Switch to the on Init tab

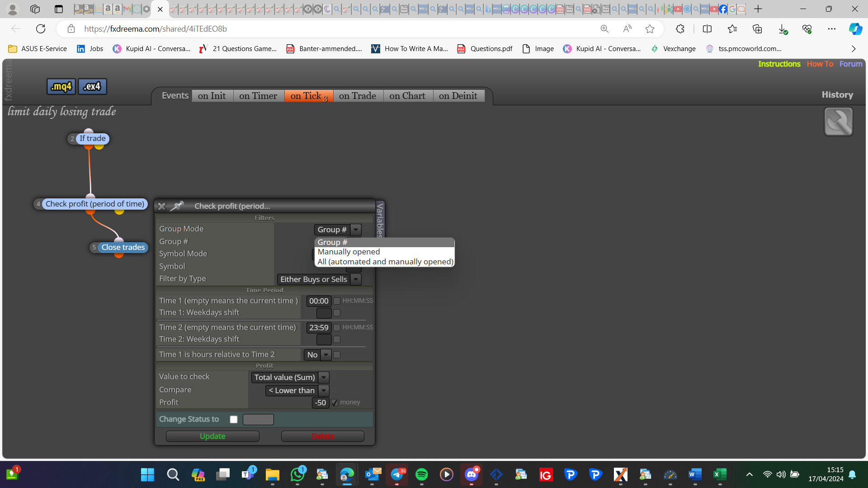[212, 96]
